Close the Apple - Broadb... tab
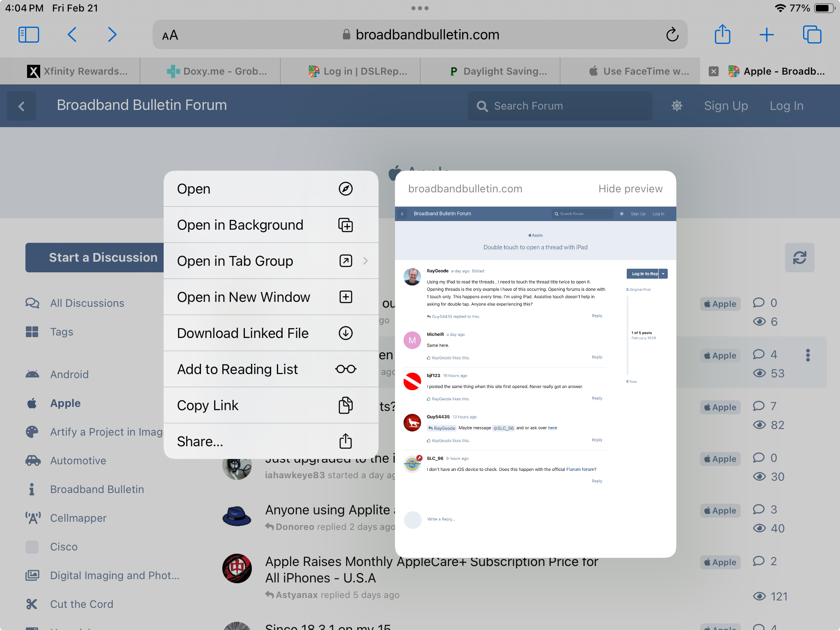The height and width of the screenshot is (630, 840). click(714, 71)
